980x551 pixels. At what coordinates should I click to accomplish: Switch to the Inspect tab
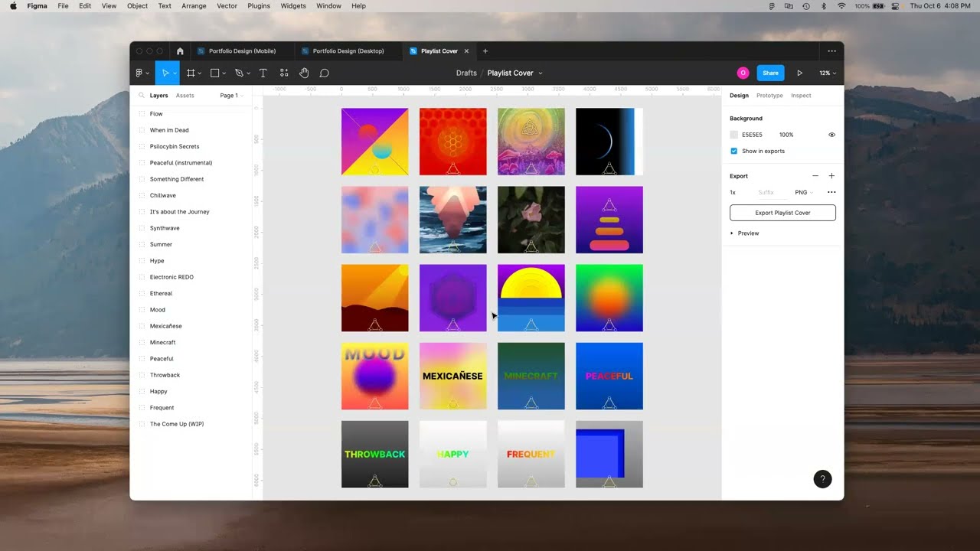coord(801,96)
